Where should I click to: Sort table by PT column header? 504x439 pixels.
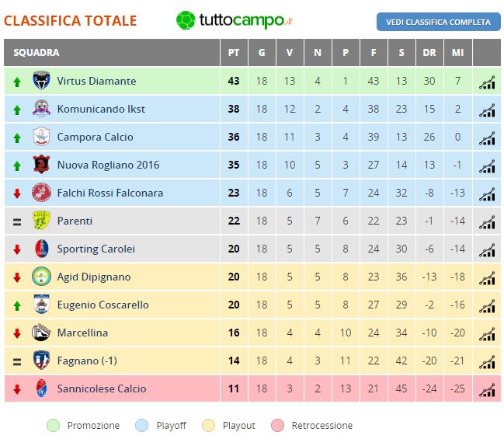(x=234, y=52)
